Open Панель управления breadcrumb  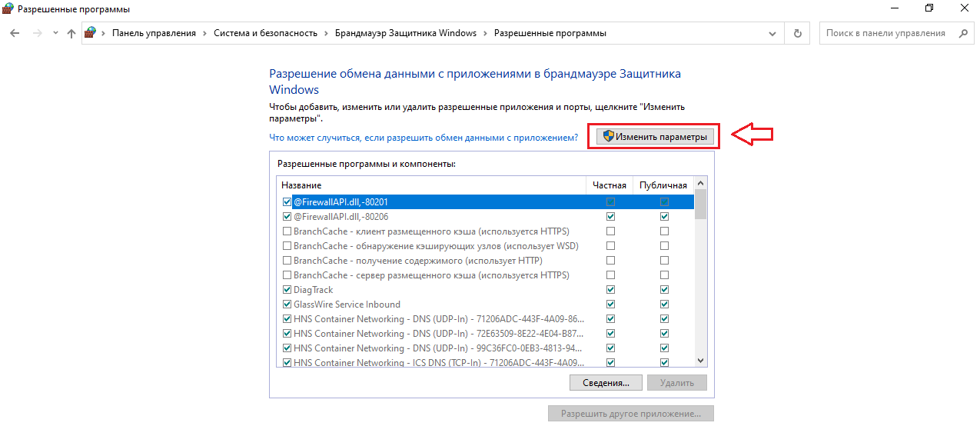[x=154, y=33]
